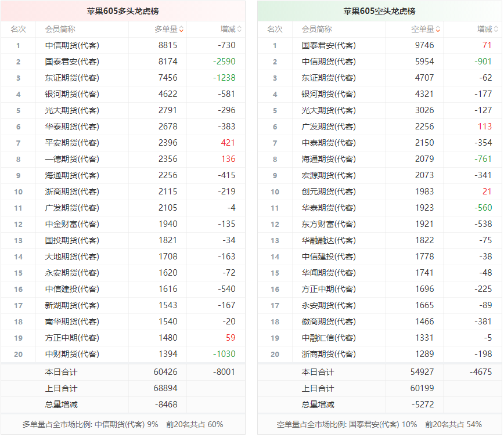Viewport: 504px width, 437px height.
Task: Click the green change value -761
Action: (x=483, y=159)
